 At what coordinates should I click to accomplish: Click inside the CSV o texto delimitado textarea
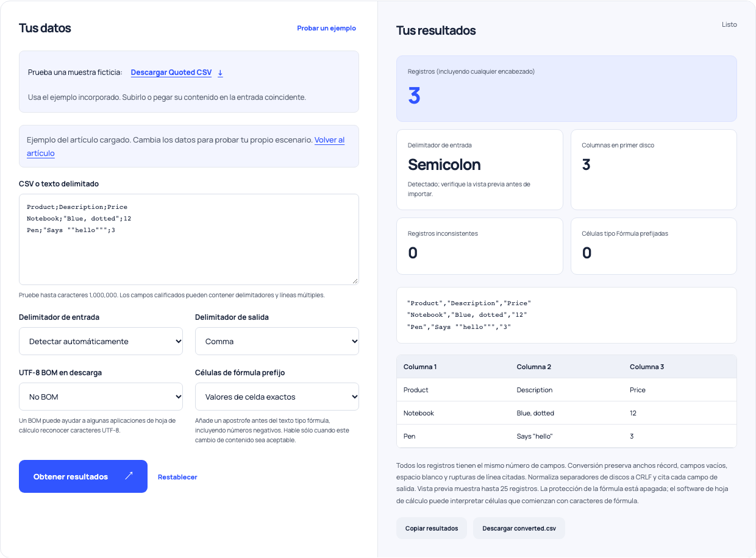(189, 239)
